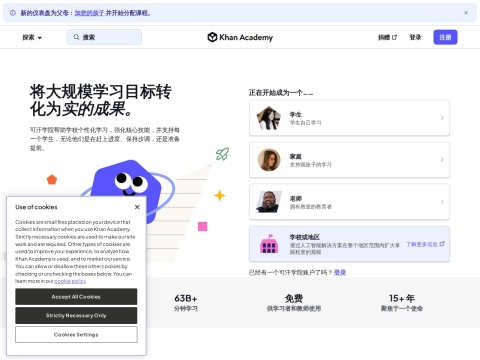Open the 捐赠 link

387,37
